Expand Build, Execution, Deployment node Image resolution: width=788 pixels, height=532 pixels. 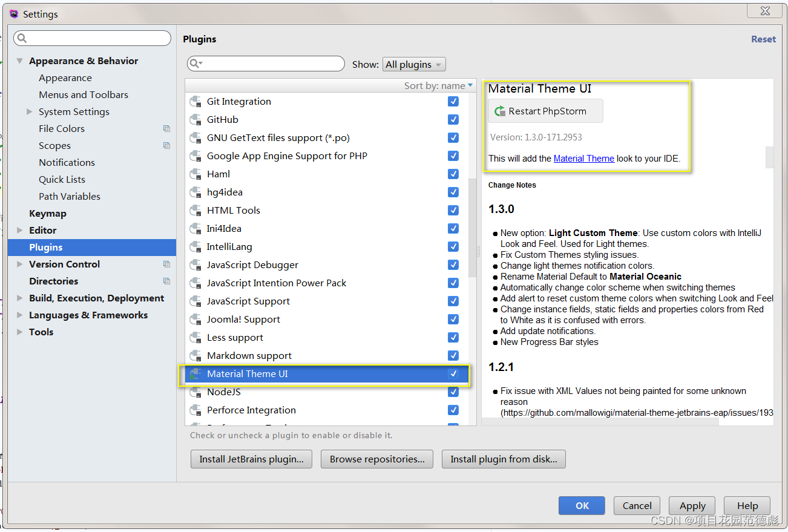pos(20,298)
